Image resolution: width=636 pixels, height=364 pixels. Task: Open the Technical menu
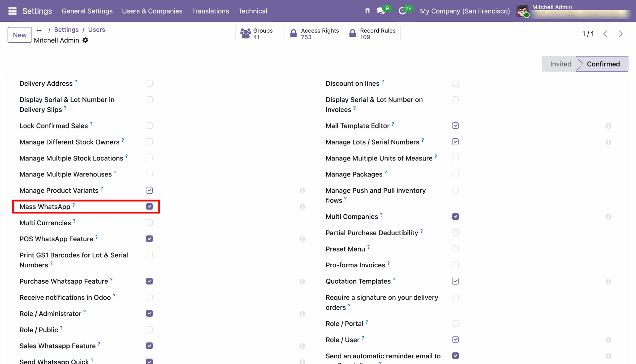tap(253, 11)
